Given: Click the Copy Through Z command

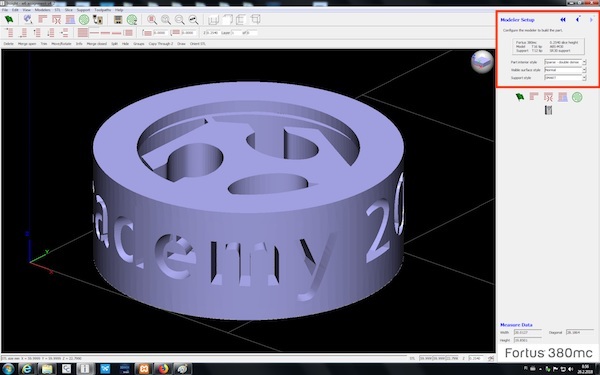Looking at the screenshot, I should (x=161, y=44).
